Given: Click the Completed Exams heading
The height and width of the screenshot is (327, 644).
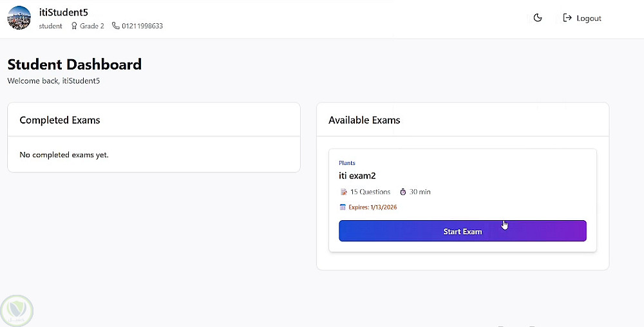Looking at the screenshot, I should pyautogui.click(x=60, y=120).
